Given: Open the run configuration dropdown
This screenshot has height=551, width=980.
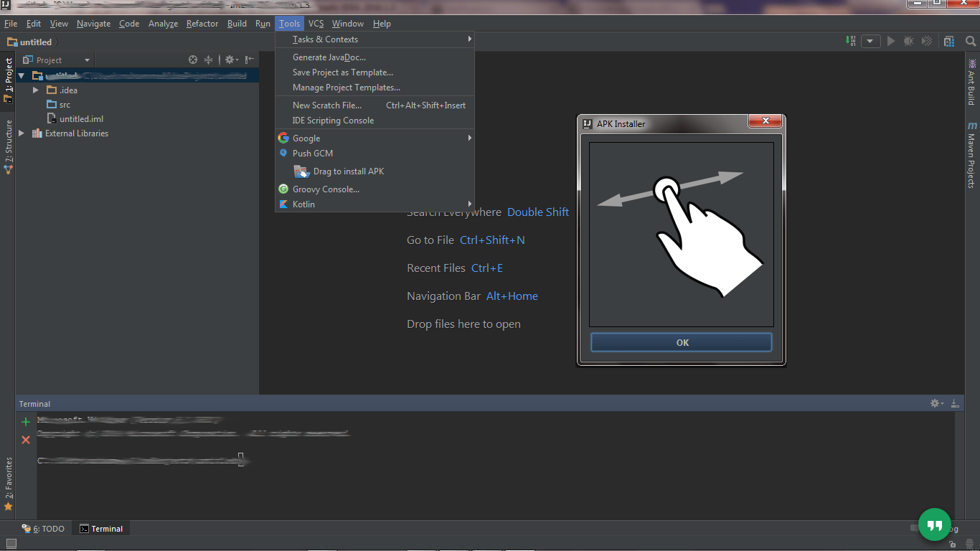Looking at the screenshot, I should tap(871, 42).
